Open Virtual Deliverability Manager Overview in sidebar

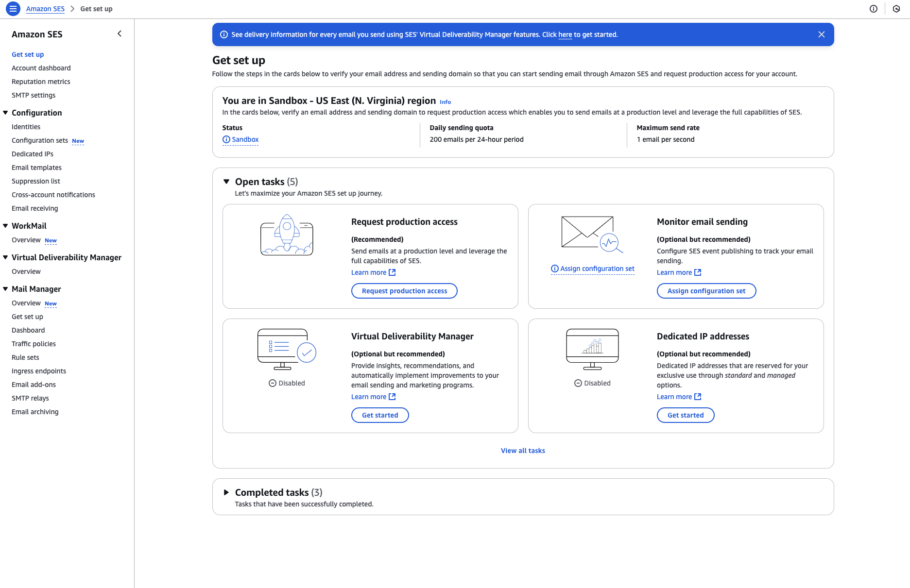26,271
